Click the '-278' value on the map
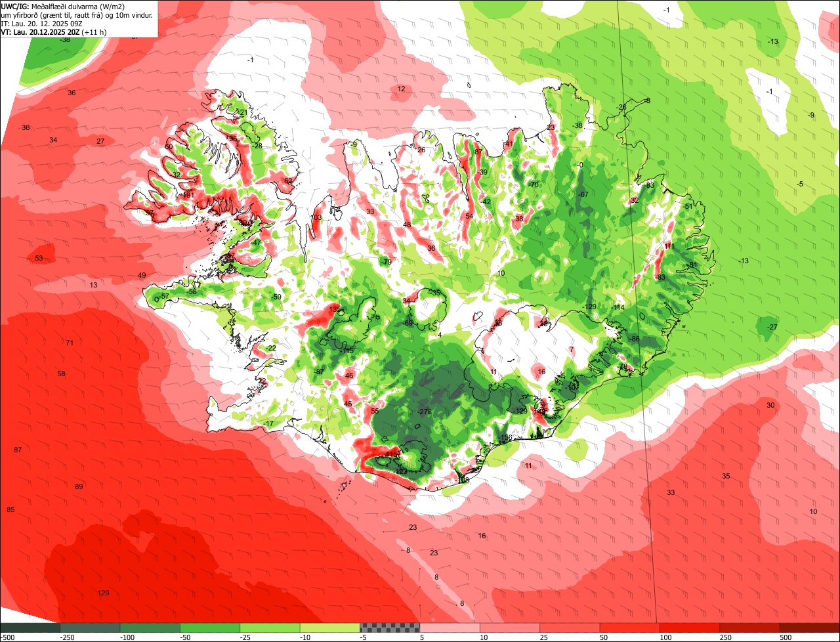Image resolution: width=840 pixels, height=642 pixels. pyautogui.click(x=425, y=412)
